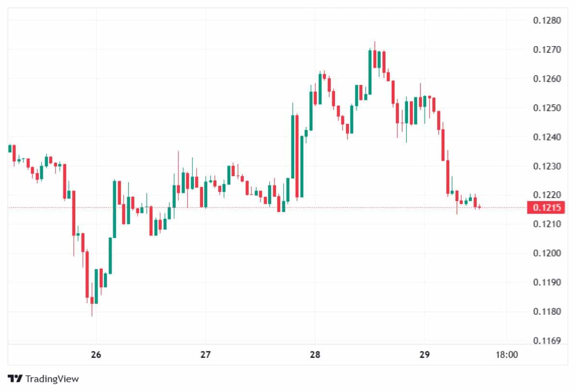Open the TradingView text link
Viewport: 576px width, 392px height.
point(52,379)
